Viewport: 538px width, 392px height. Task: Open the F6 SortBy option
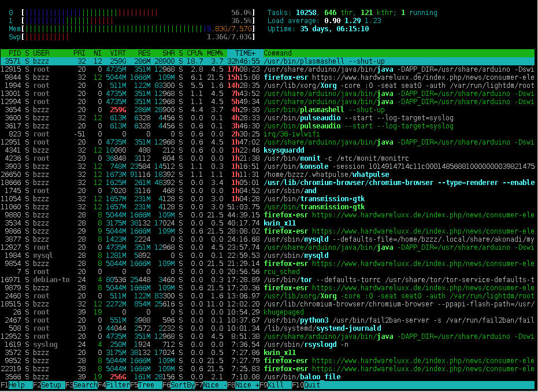point(179,385)
